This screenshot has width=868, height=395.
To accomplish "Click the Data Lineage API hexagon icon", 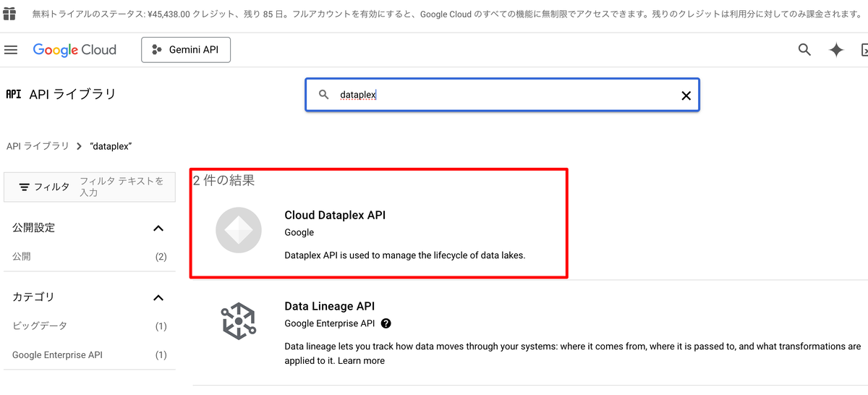I will coord(239,321).
